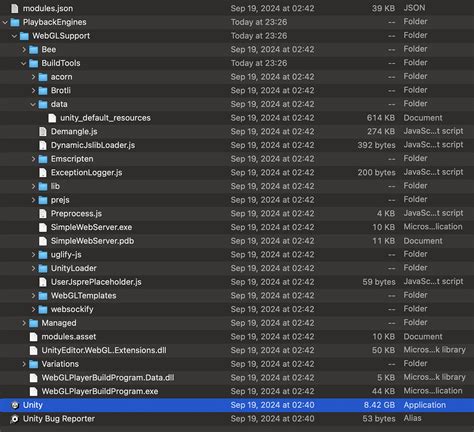This screenshot has width=474, height=432.
Task: Click the 614 KB size value
Action: (381, 118)
